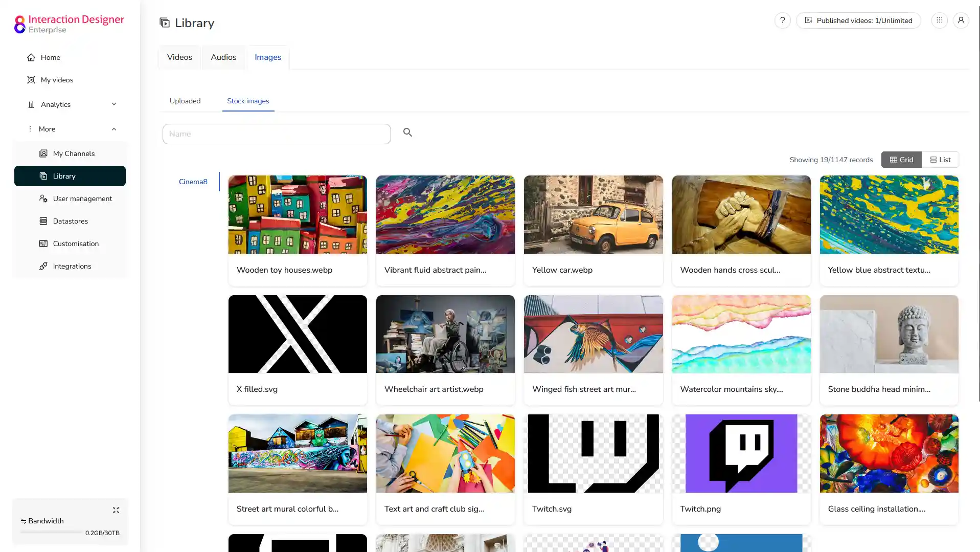
Task: Open the user profile icon
Action: [961, 20]
